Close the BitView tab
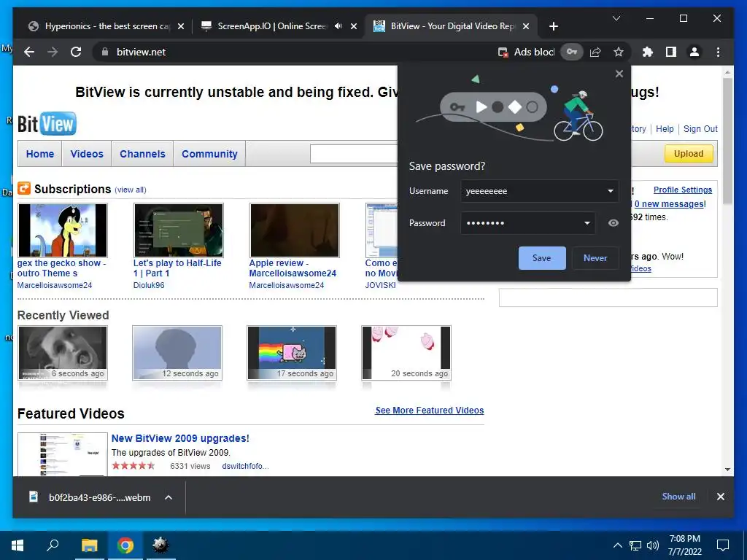 click(526, 26)
